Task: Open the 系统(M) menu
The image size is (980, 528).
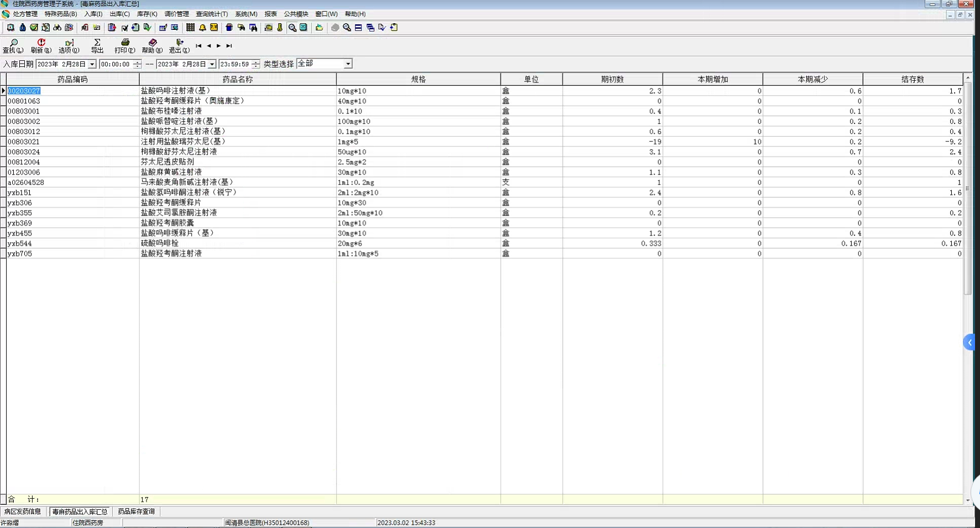Action: [x=247, y=14]
